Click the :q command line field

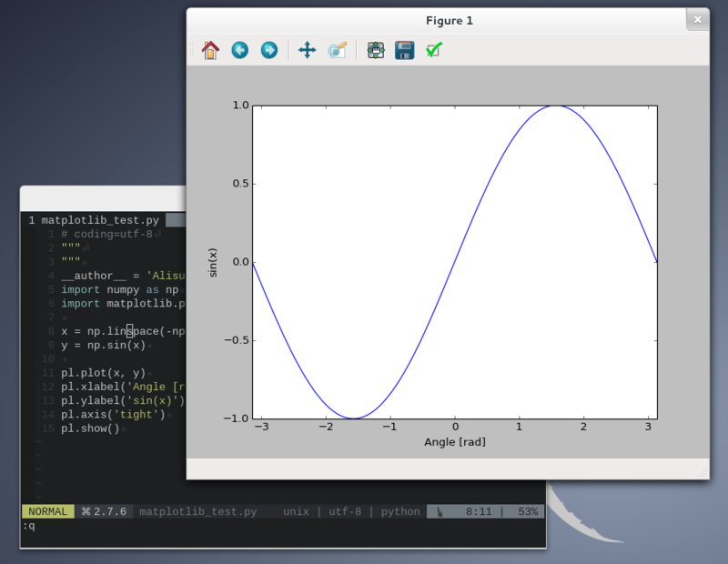[27, 526]
